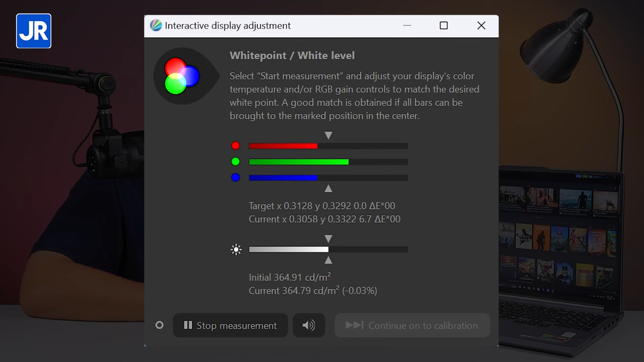Select Continue on to calibration

[412, 325]
